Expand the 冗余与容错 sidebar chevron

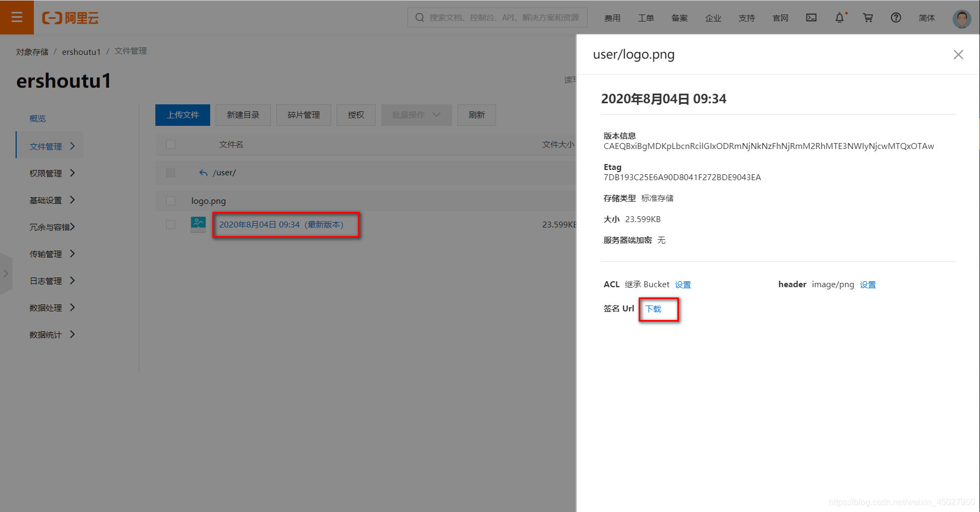[73, 227]
